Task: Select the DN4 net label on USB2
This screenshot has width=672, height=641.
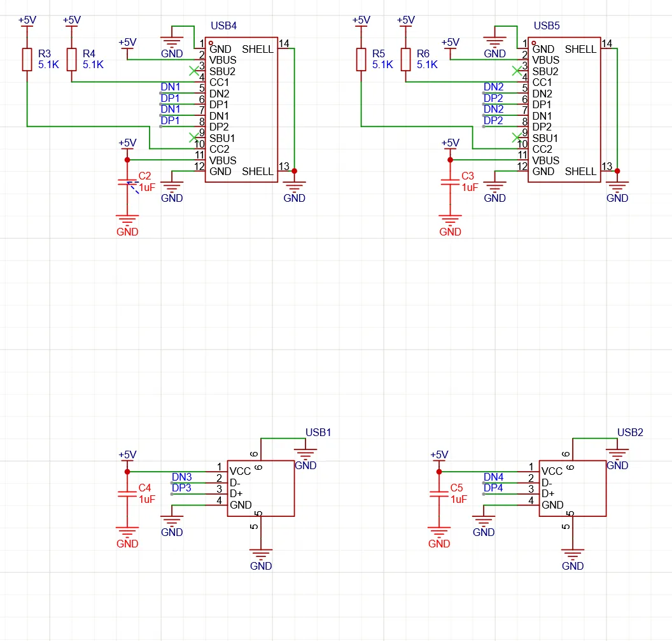Action: [x=493, y=477]
